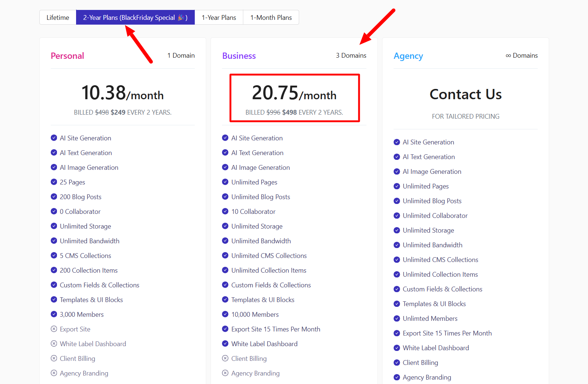Screen dimensions: 588x384
Task: Click the Business plan heading
Action: [239, 56]
